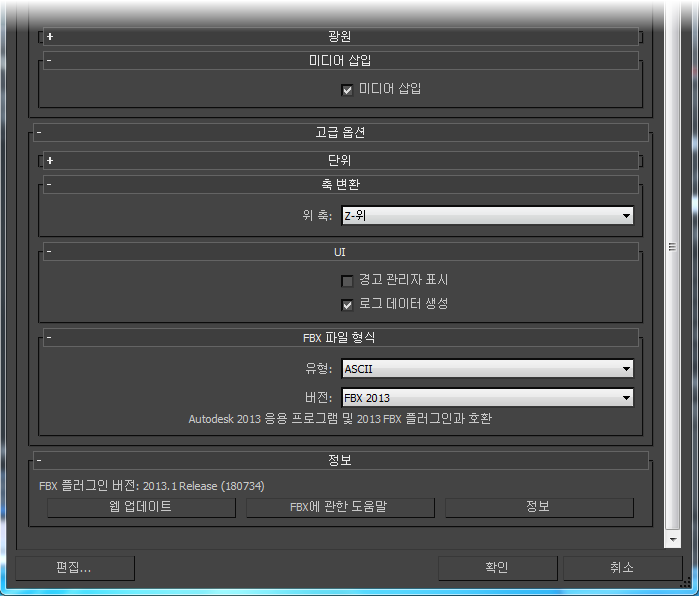The height and width of the screenshot is (596, 699).
Task: Cancel with the 취소 button
Action: click(x=623, y=568)
